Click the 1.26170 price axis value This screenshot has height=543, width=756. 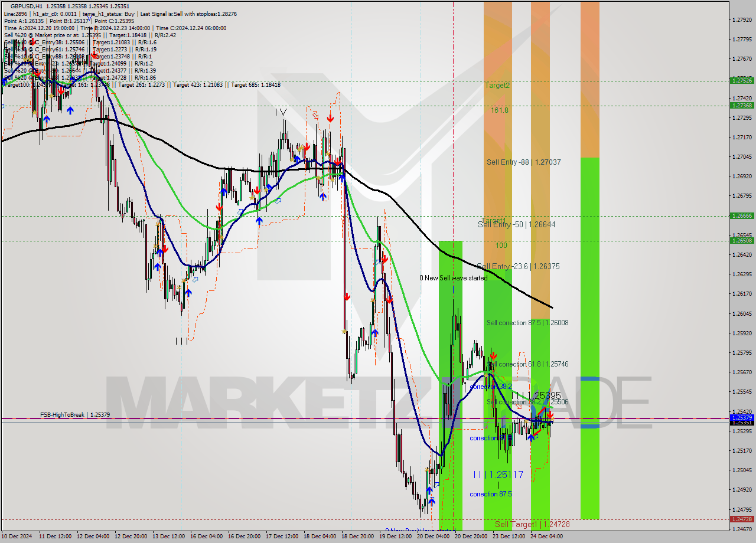[x=741, y=293]
